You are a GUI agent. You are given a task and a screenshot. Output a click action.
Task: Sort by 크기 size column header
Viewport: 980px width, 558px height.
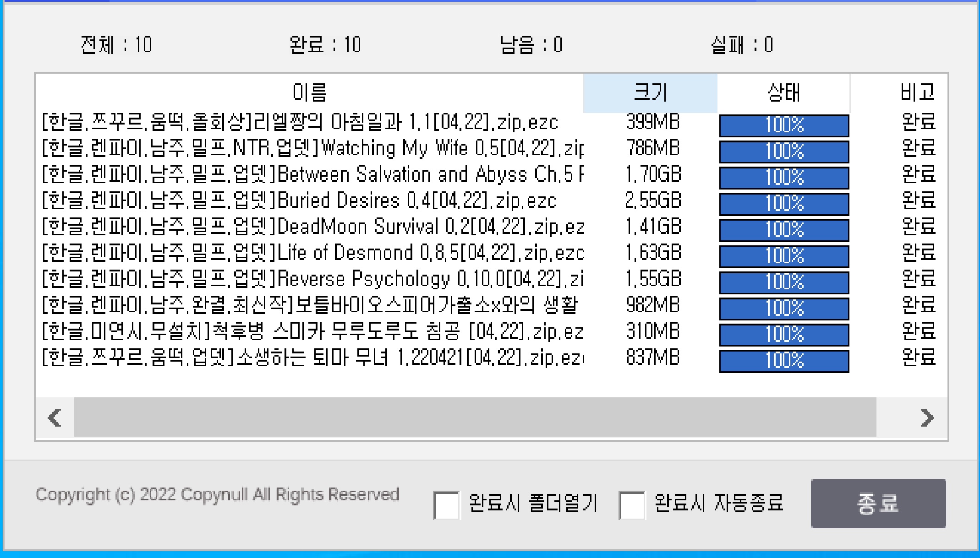click(650, 93)
